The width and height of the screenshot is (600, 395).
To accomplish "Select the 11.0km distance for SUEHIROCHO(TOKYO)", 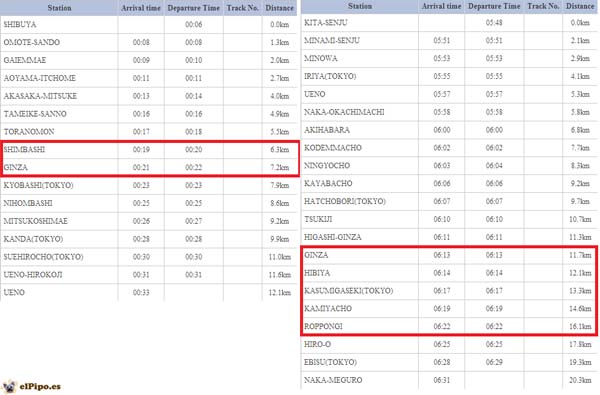I will [x=280, y=256].
